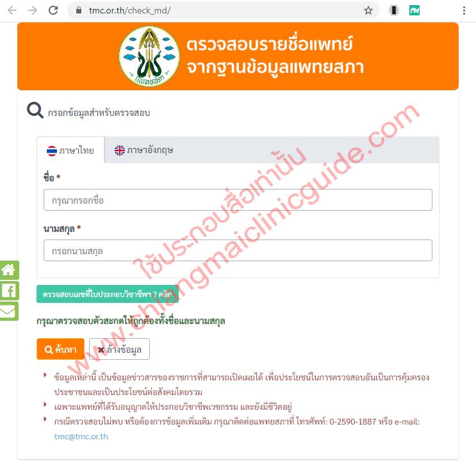Open the Chrome three-dot menu
The width and height of the screenshot is (476, 470).
coord(464,11)
